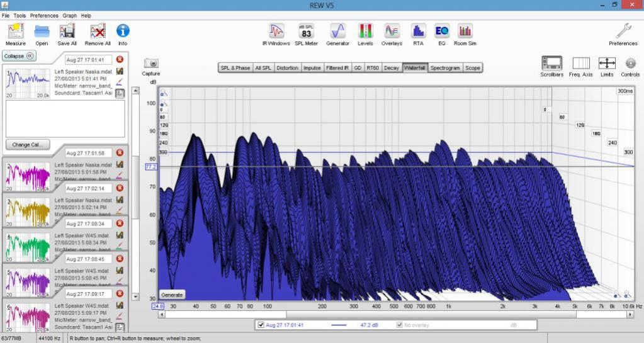Click the Change Cal... button
Viewport: 644px width, 343px height.
[x=27, y=144]
